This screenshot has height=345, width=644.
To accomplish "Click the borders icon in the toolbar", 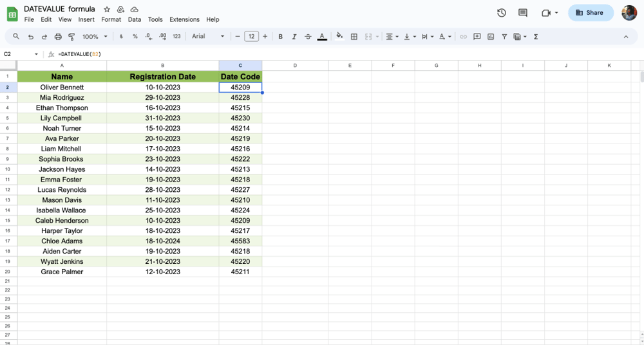I will pyautogui.click(x=354, y=37).
